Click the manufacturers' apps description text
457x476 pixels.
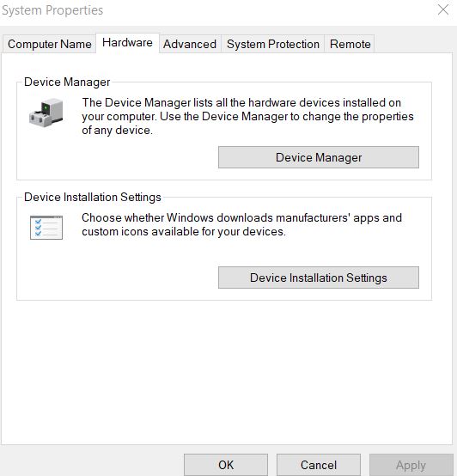[x=242, y=224]
